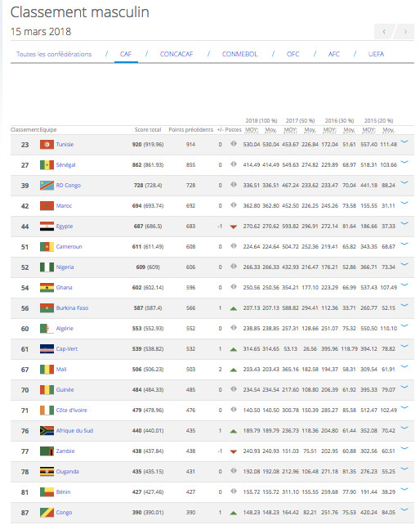The image size is (420, 525).
Task: Click the Nigeria flag icon
Action: (x=47, y=267)
